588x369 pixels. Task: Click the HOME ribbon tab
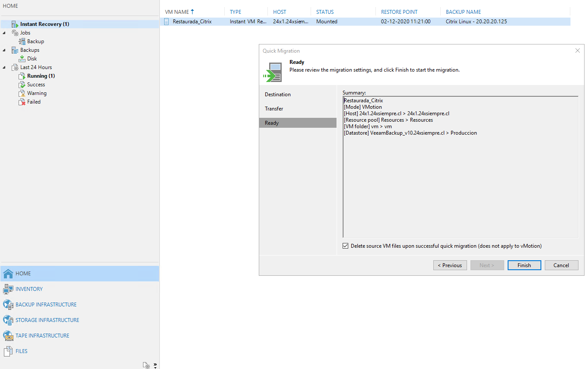pyautogui.click(x=10, y=6)
